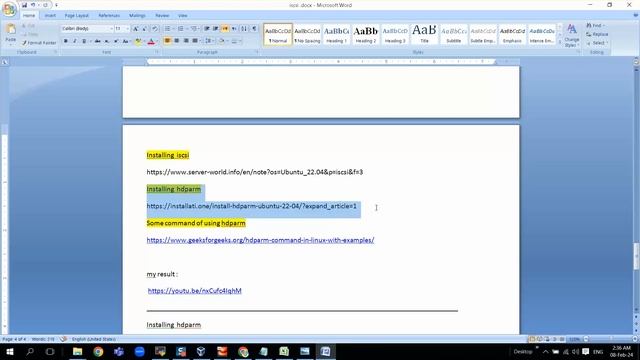Switch to the Page Layout tab
This screenshot has width=640, height=360.
[x=77, y=16]
